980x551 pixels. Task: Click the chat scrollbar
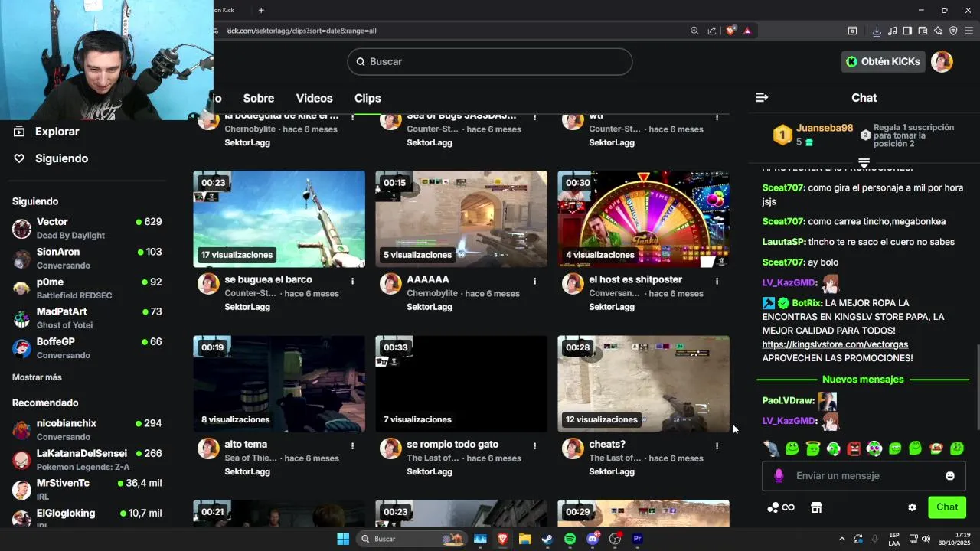click(976, 386)
